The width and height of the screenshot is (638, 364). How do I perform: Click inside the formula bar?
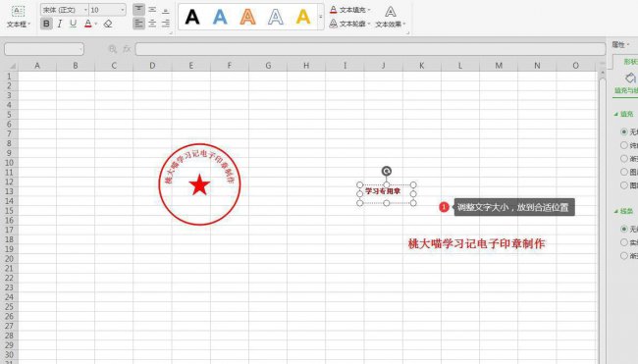tap(370, 49)
